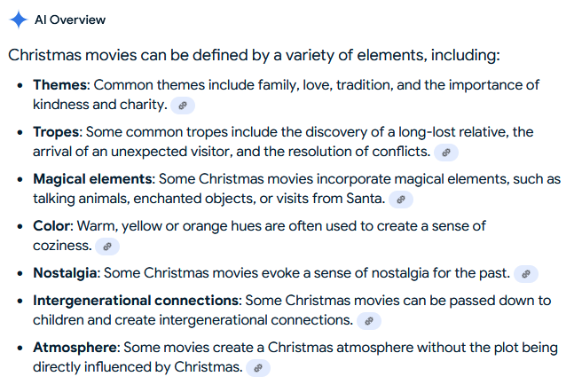574x392 pixels.
Task: Click link icon after Magical elements bullet
Action: point(401,200)
